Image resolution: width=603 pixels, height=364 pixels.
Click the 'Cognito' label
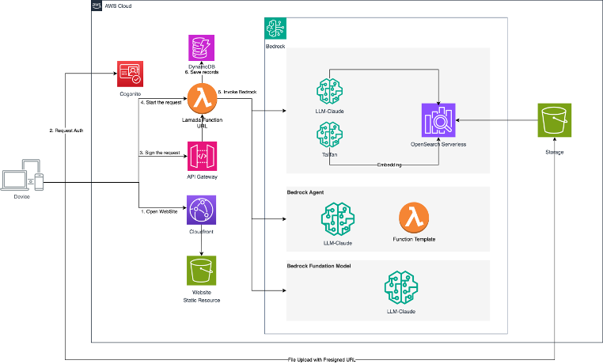click(131, 94)
